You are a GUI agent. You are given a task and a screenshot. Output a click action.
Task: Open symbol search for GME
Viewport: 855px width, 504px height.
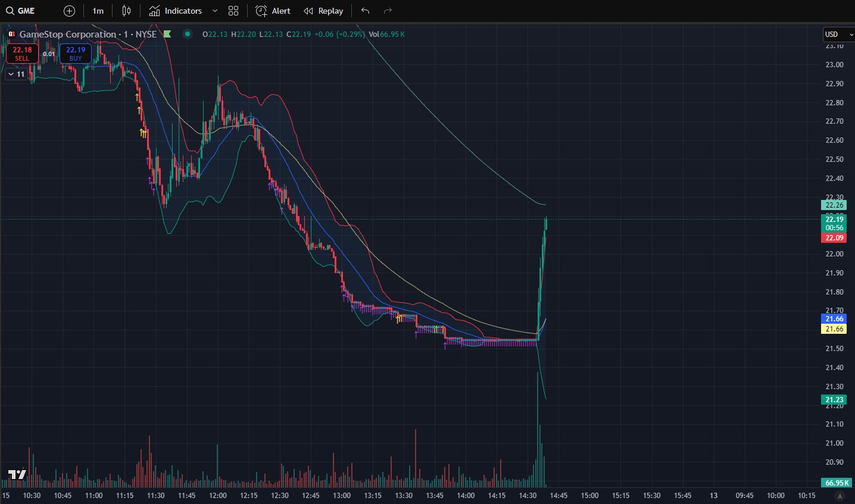point(20,11)
